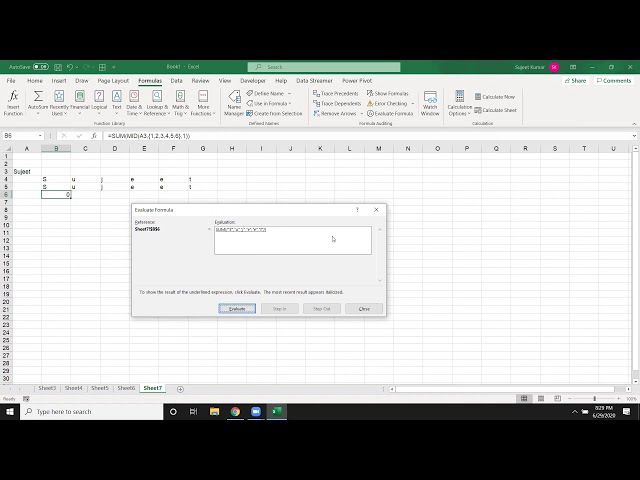Open Math & Trig functions
640x480 pixels.
[x=180, y=103]
